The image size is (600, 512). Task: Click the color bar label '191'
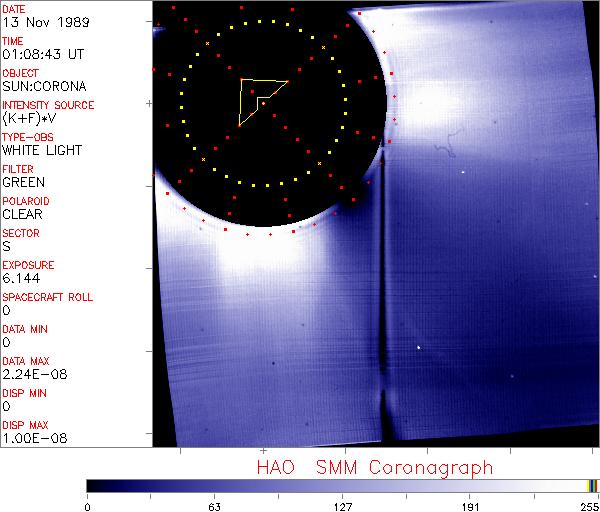470,507
